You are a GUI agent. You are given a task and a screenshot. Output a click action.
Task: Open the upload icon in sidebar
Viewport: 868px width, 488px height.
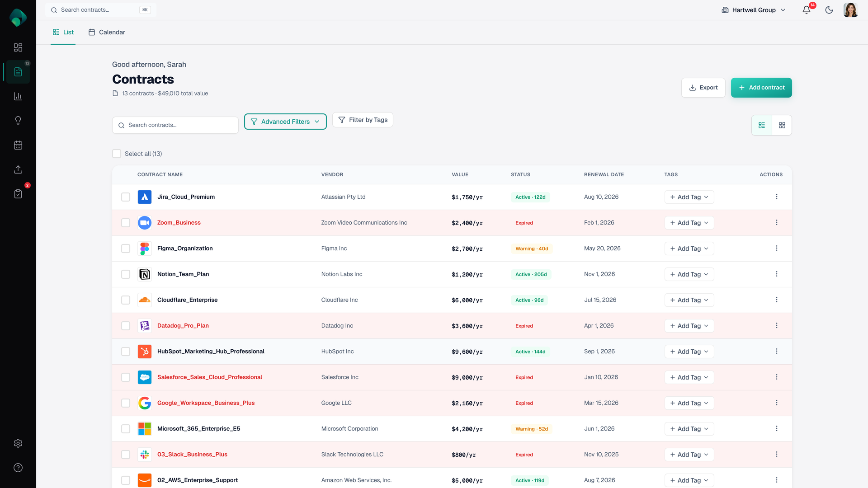point(18,169)
